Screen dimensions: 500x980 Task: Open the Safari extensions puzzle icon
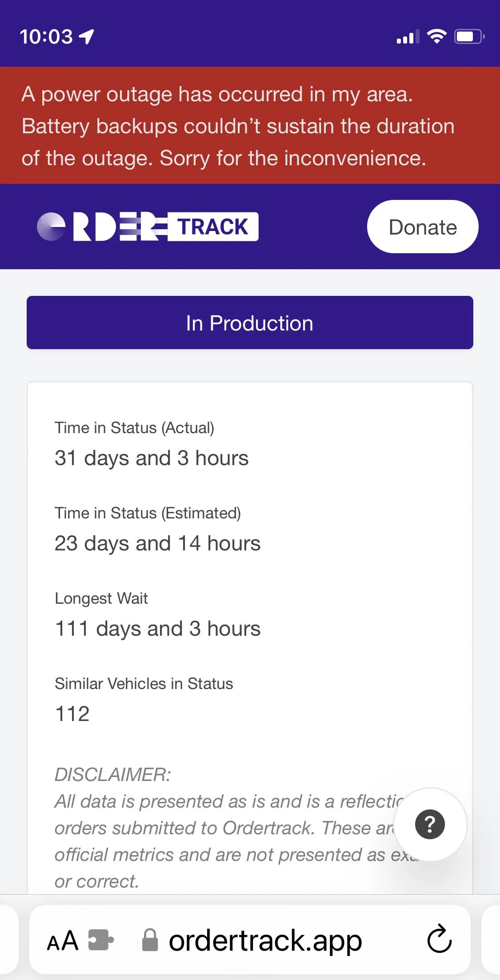101,940
